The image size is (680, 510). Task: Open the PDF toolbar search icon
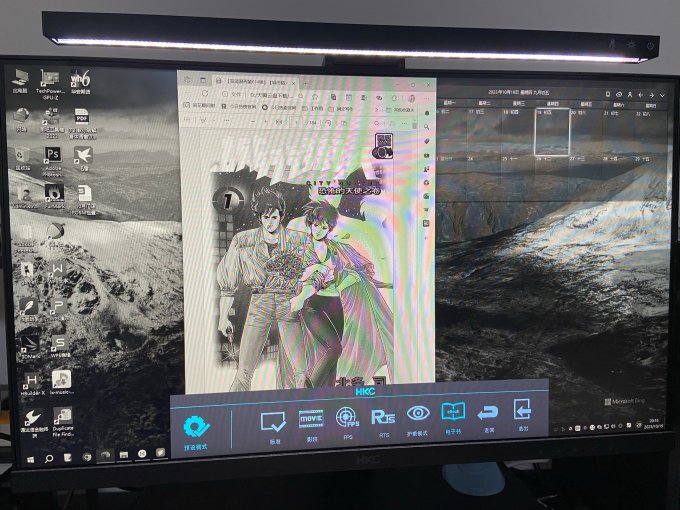click(376, 124)
